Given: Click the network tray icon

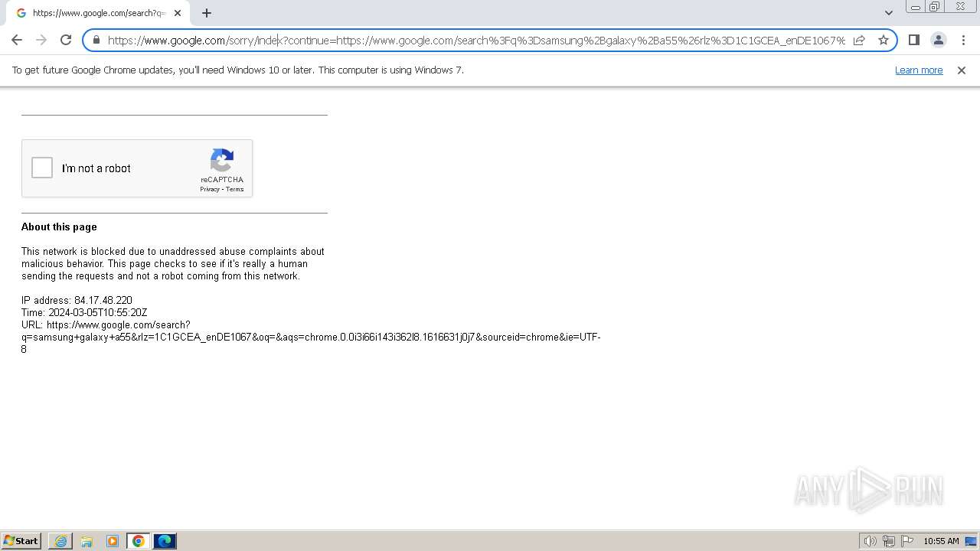Looking at the screenshot, I should (x=889, y=541).
